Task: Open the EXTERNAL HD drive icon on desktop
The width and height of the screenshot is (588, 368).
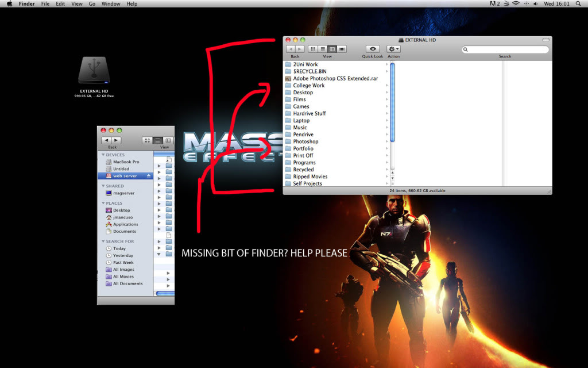Action: (x=94, y=70)
